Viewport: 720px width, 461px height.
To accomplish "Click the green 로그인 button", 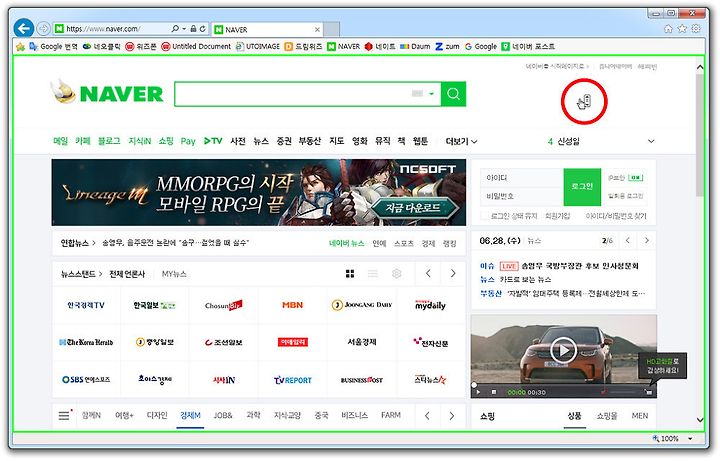I will click(582, 186).
